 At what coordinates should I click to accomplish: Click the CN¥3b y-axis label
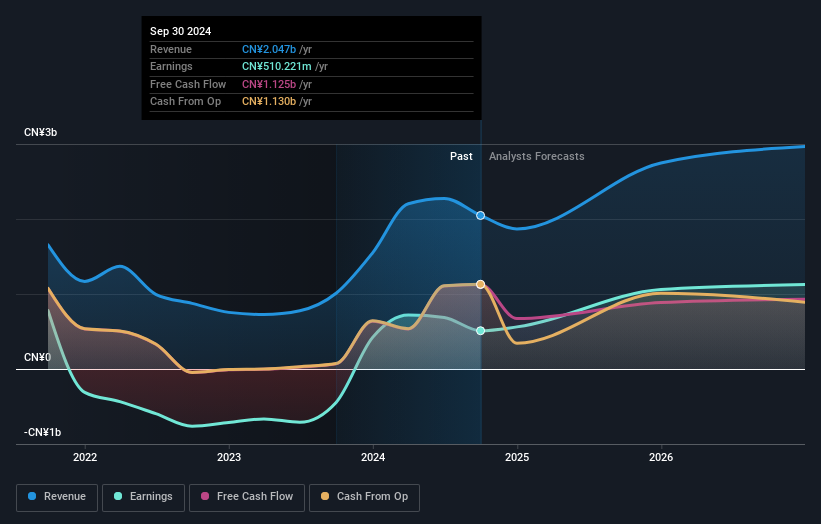[x=40, y=132]
